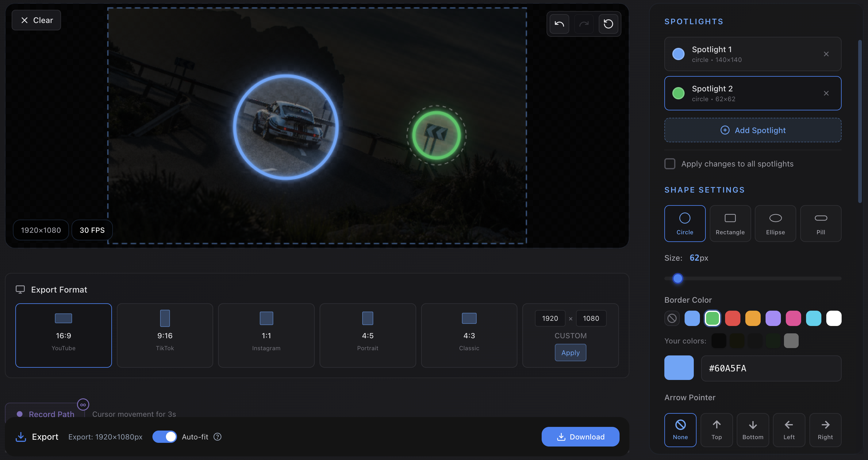Screen dimensions: 868x460
Task: Select the Rectangle shape
Action: pyautogui.click(x=730, y=224)
